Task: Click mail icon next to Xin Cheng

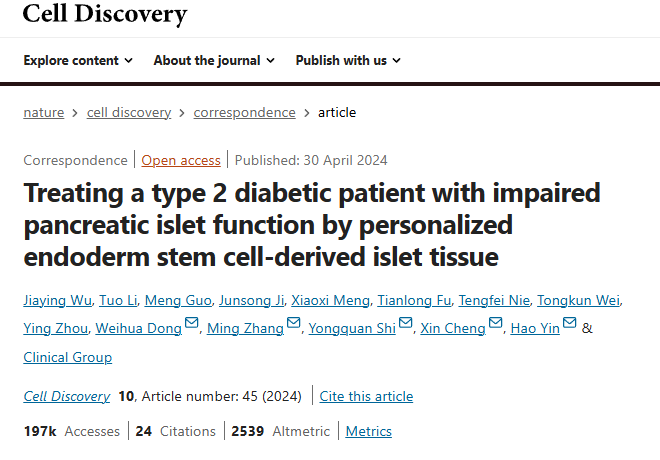Action: click(494, 324)
